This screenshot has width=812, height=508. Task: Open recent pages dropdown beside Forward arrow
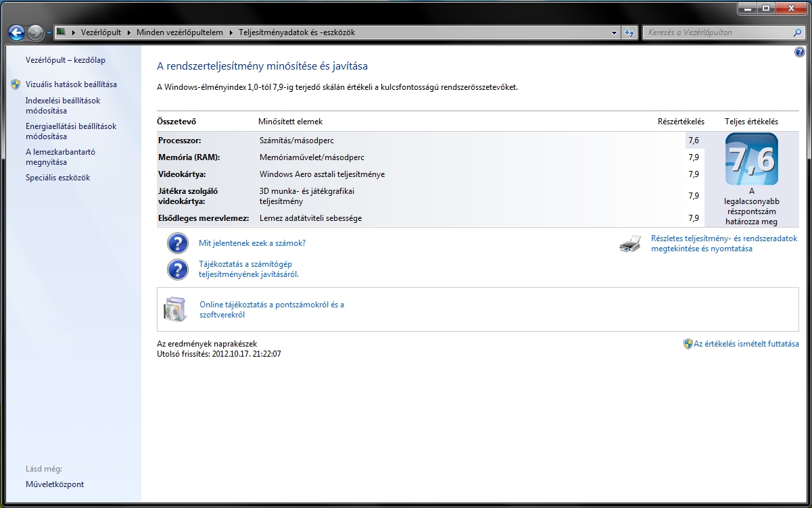point(49,32)
